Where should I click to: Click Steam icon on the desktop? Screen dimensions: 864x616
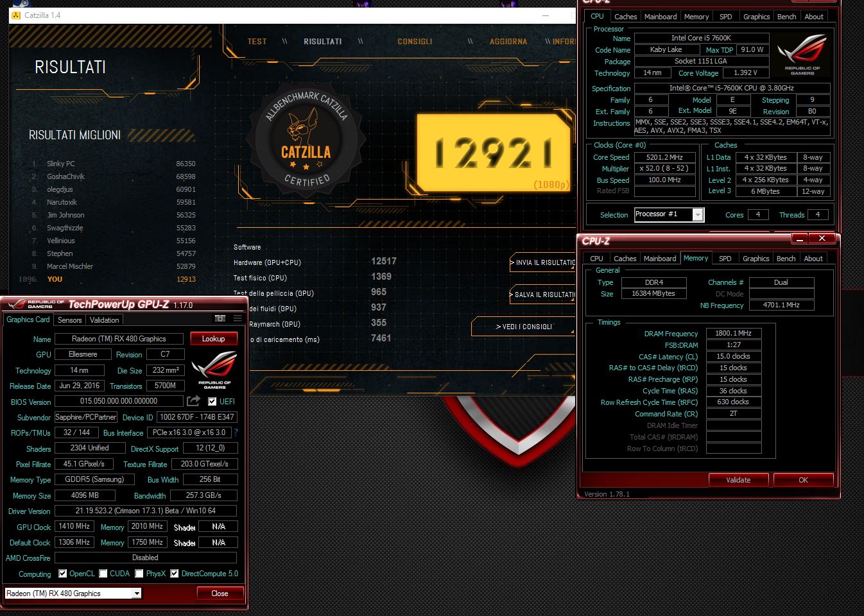coord(21,3)
